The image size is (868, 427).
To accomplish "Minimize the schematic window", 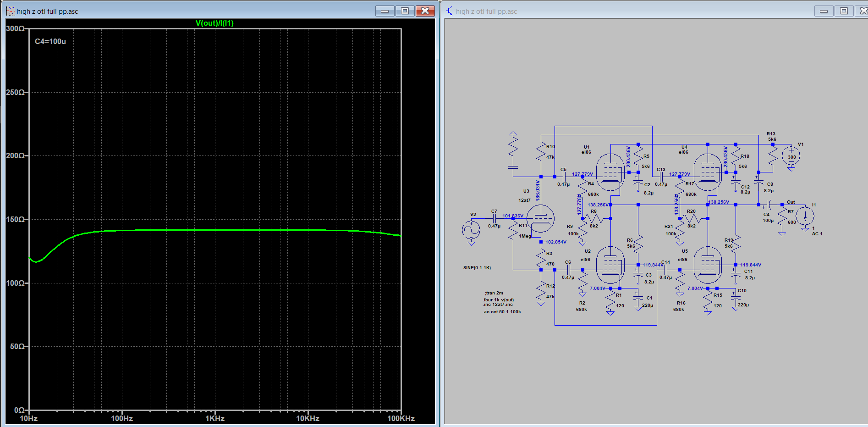I will click(824, 11).
